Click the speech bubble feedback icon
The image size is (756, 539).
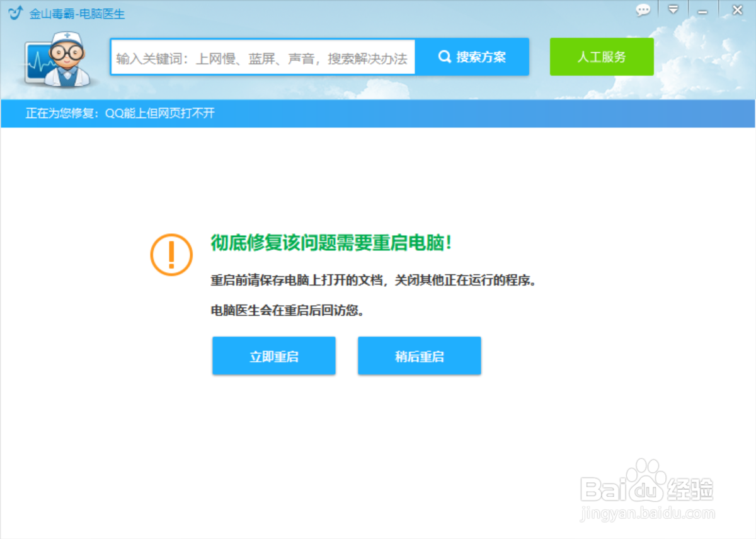point(643,9)
